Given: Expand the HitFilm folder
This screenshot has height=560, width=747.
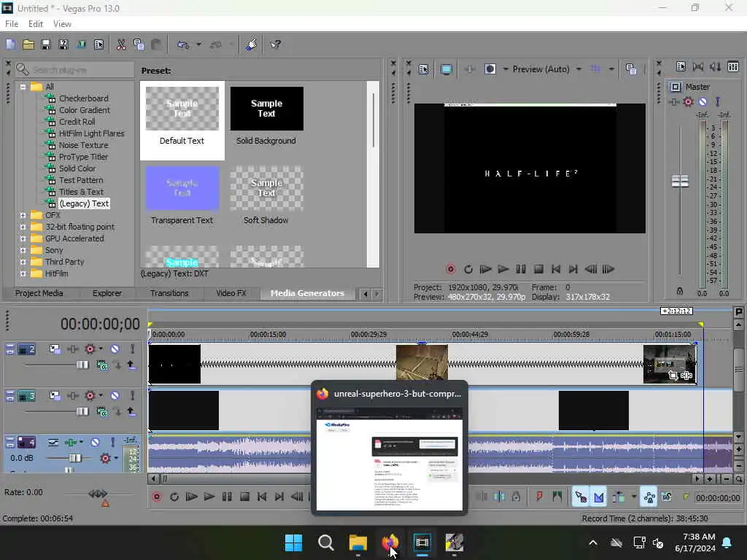Looking at the screenshot, I should coord(23,274).
